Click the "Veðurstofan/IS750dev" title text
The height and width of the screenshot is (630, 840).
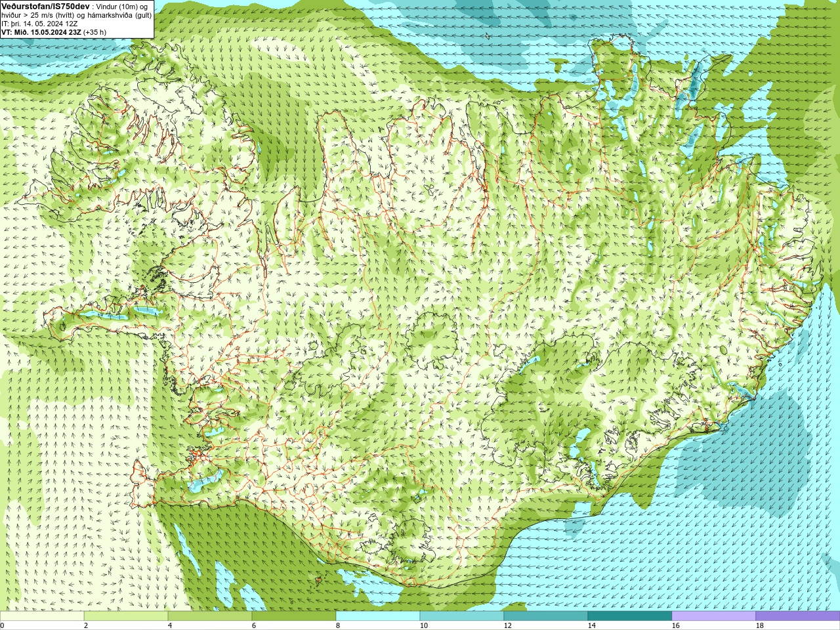click(x=46, y=6)
